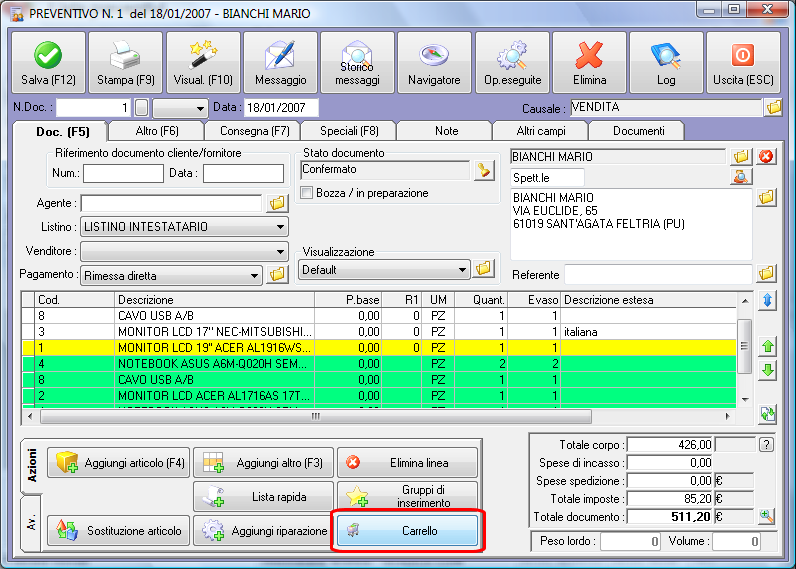Click scroll down arrow of table
This screenshot has height=569, width=796.
click(x=745, y=399)
